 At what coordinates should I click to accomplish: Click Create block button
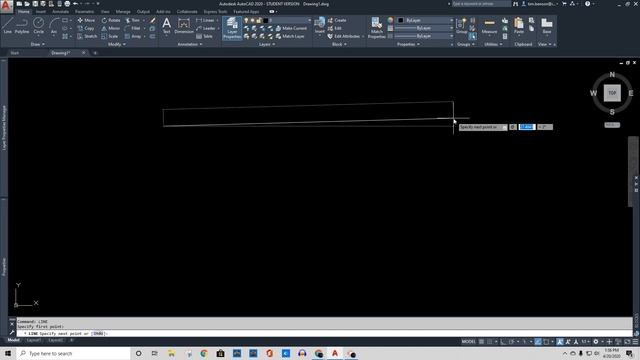pos(337,20)
